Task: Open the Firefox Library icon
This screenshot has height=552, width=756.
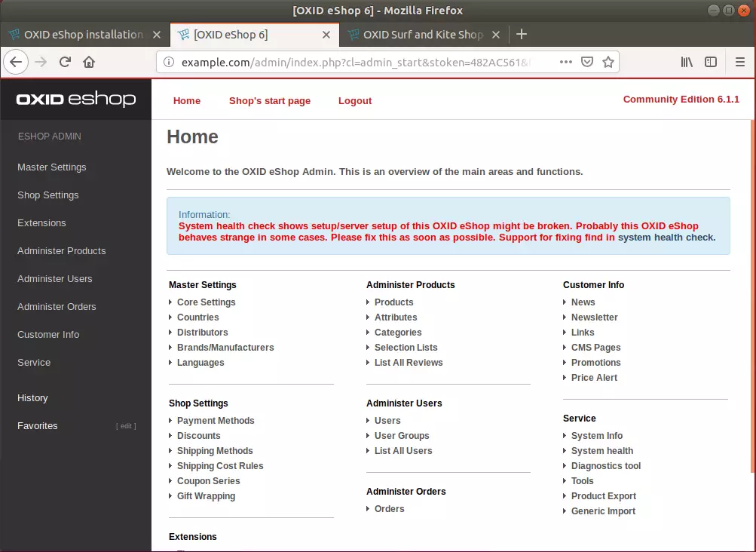Action: tap(687, 62)
